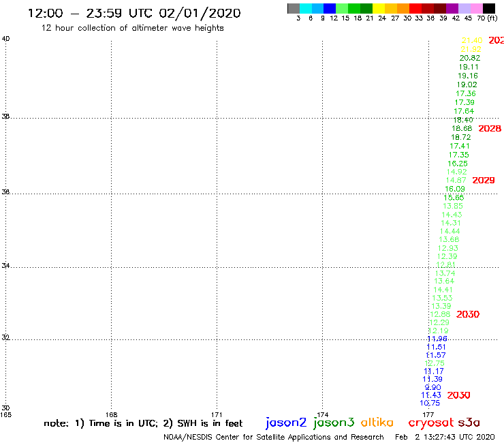Screen dimensions: 504x443
Task: Click the subtitle '12 hour collection of altimeter wave heights'
Action: 132,28
